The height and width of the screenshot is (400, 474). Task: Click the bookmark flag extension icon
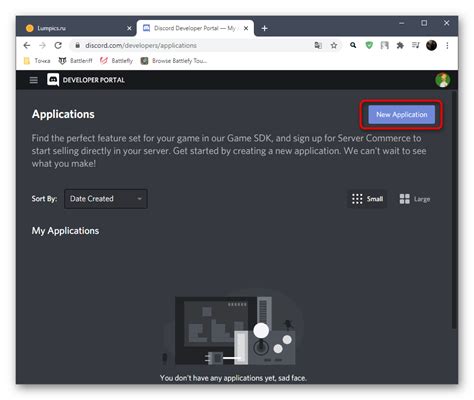point(385,45)
